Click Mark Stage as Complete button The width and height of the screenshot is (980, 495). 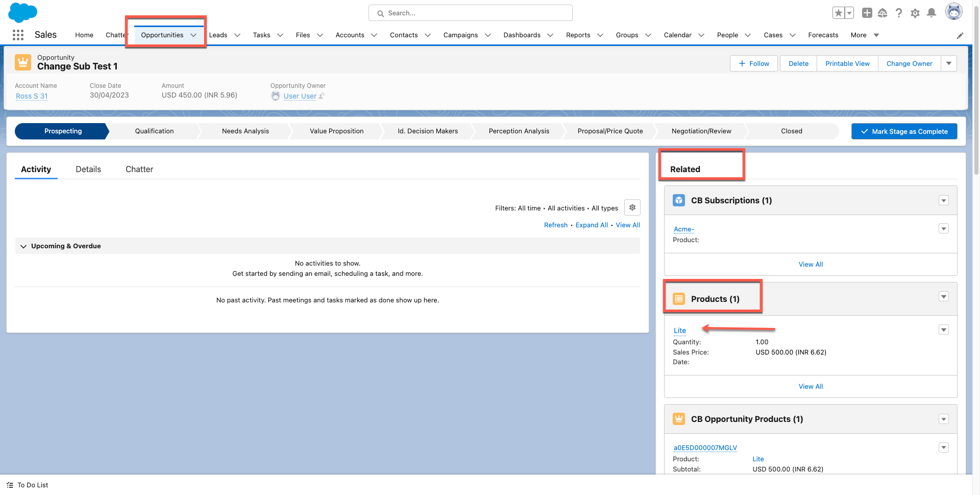tap(904, 131)
